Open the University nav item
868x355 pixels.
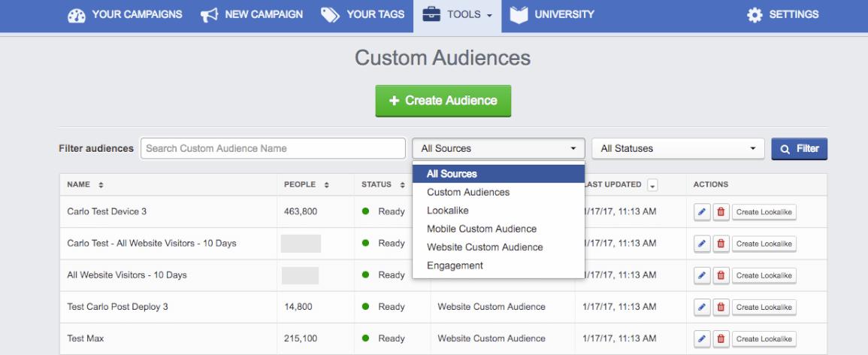(x=552, y=15)
